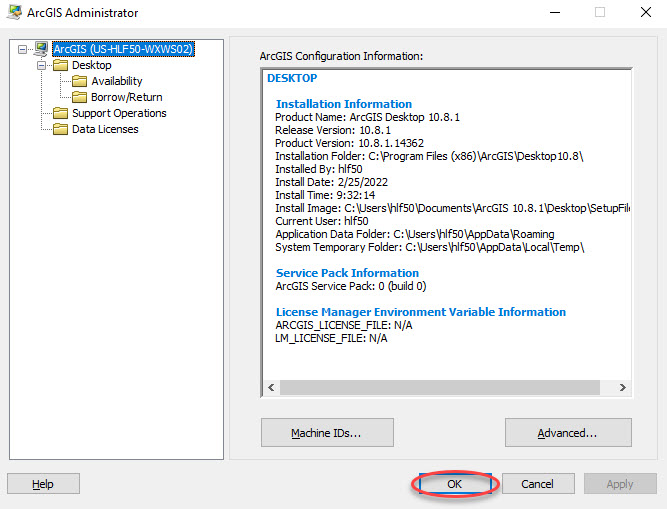This screenshot has height=509, width=667.
Task: Collapse the Desktop tree node
Action: click(x=42, y=65)
